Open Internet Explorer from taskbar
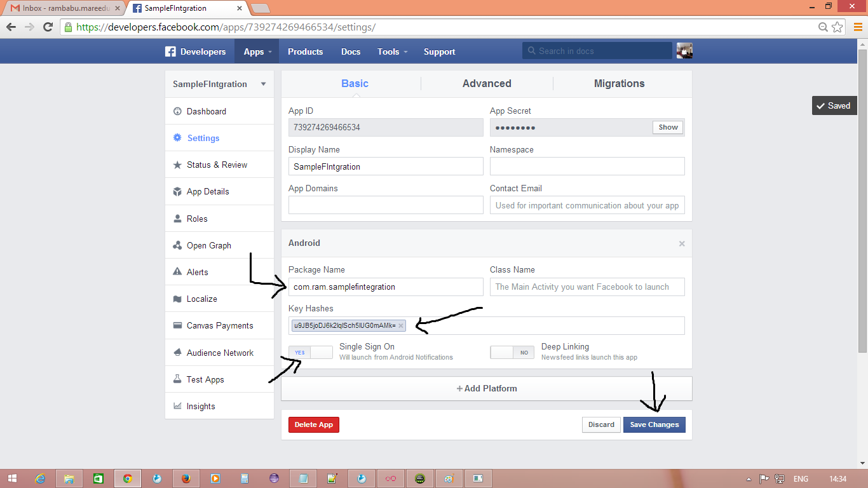Screen dimensions: 868x488 coord(40,478)
